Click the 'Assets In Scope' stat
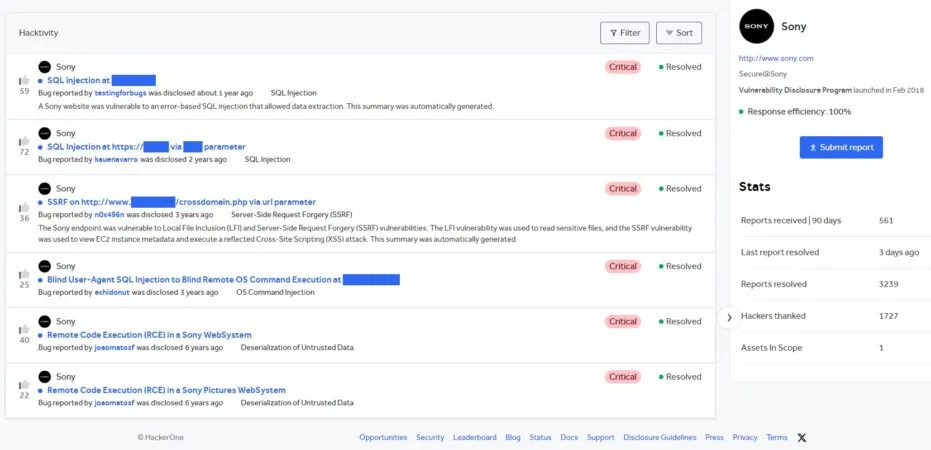 click(x=771, y=348)
